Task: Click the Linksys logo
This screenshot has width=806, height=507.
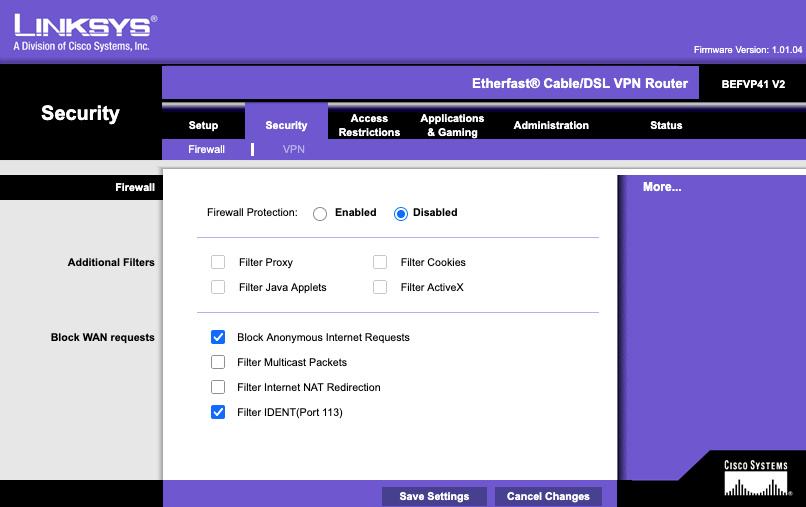Action: (x=85, y=25)
